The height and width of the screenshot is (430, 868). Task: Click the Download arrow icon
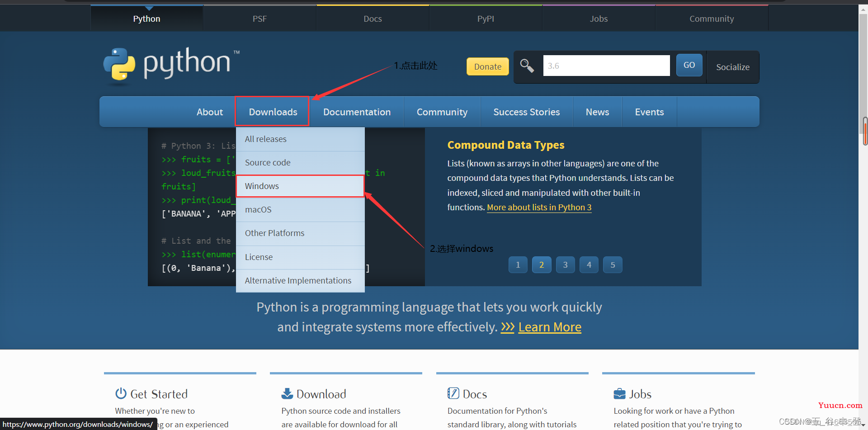pyautogui.click(x=287, y=393)
